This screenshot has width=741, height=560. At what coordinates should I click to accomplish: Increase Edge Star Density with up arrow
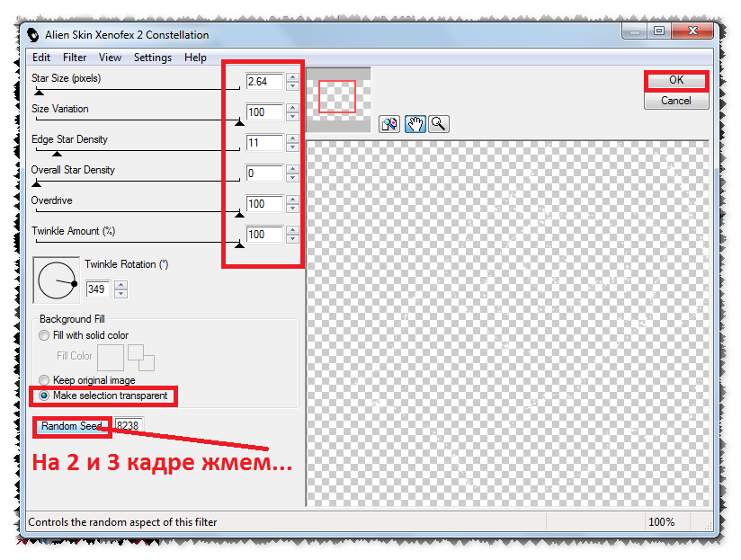click(x=292, y=138)
